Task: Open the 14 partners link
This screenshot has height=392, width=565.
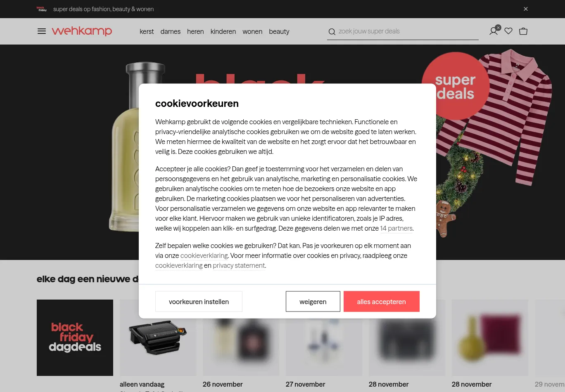Action: pyautogui.click(x=396, y=228)
